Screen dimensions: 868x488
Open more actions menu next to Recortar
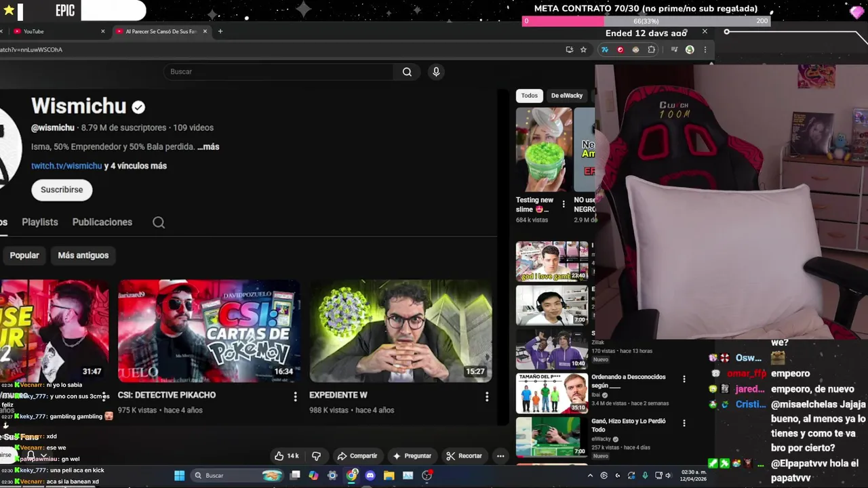coord(500,456)
